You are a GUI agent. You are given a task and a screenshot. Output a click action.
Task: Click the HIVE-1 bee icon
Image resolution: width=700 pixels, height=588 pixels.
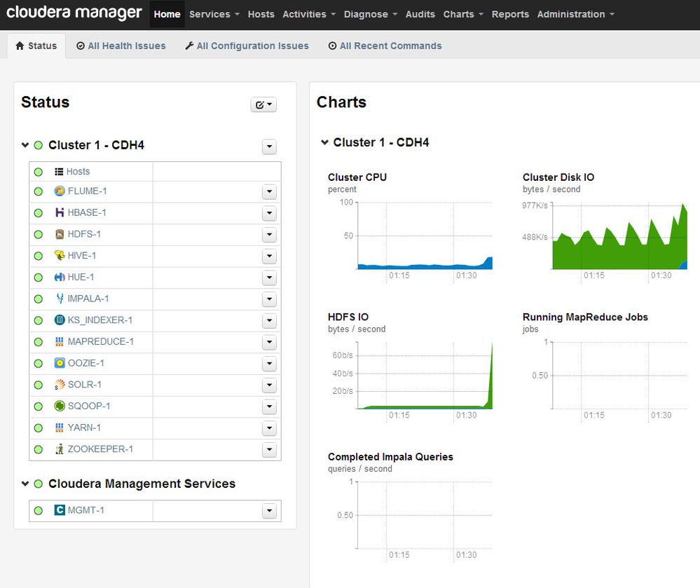coord(60,256)
